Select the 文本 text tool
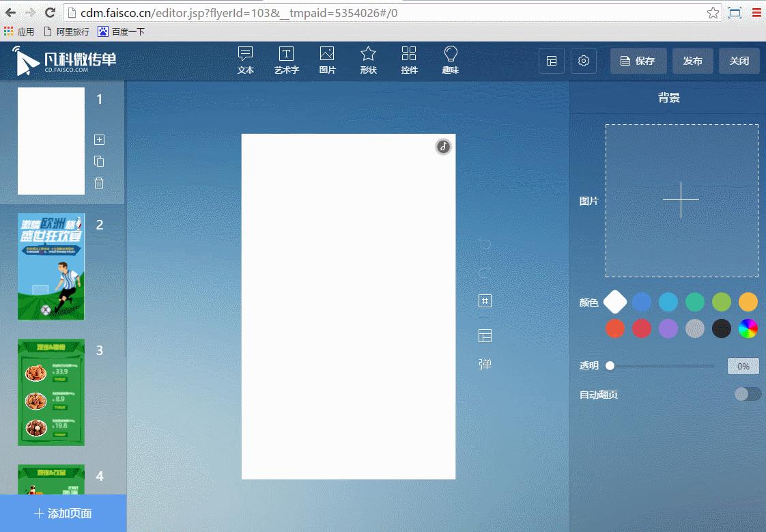The image size is (766, 532). click(246, 60)
